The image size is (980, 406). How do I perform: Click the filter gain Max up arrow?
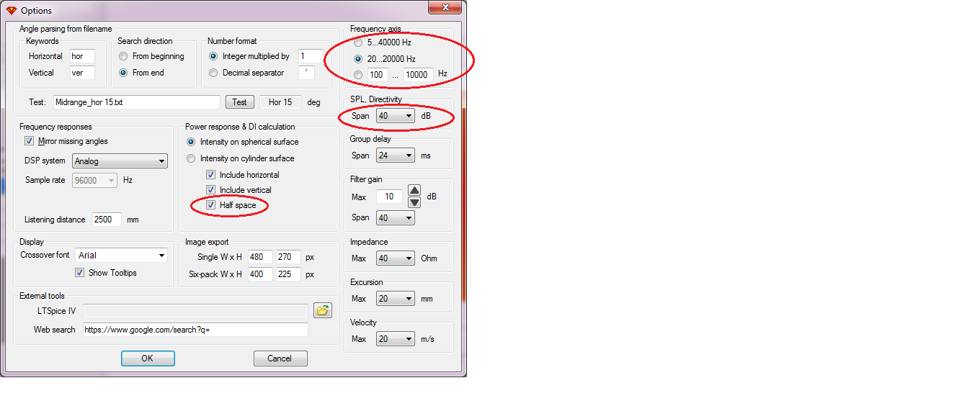(414, 191)
